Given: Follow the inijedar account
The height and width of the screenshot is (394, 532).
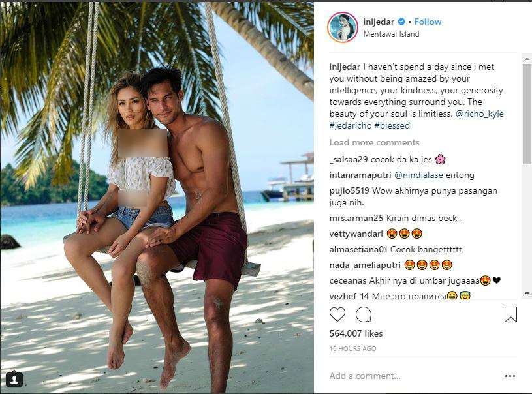Looking at the screenshot, I should click(x=428, y=22).
